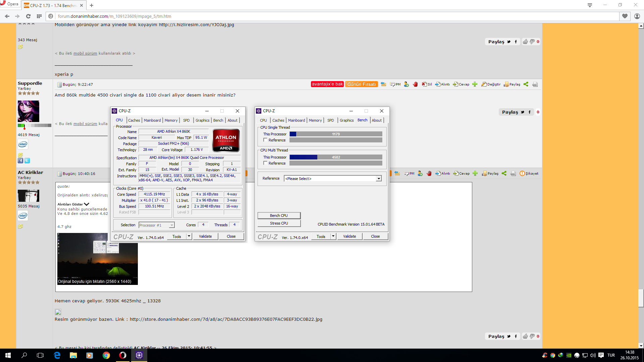The width and height of the screenshot is (644, 362).
Task: Click PM icon in Suppordle's post toolbar
Action: [395, 84]
